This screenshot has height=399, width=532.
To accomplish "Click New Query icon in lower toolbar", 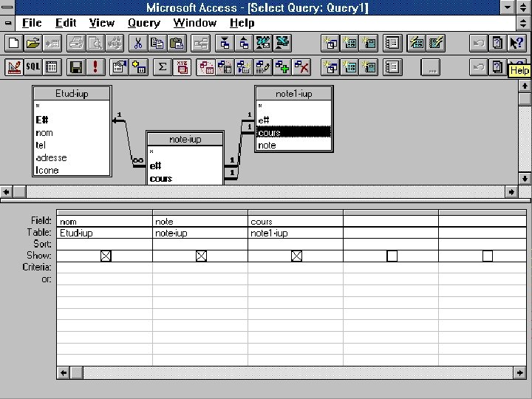I will [x=330, y=66].
